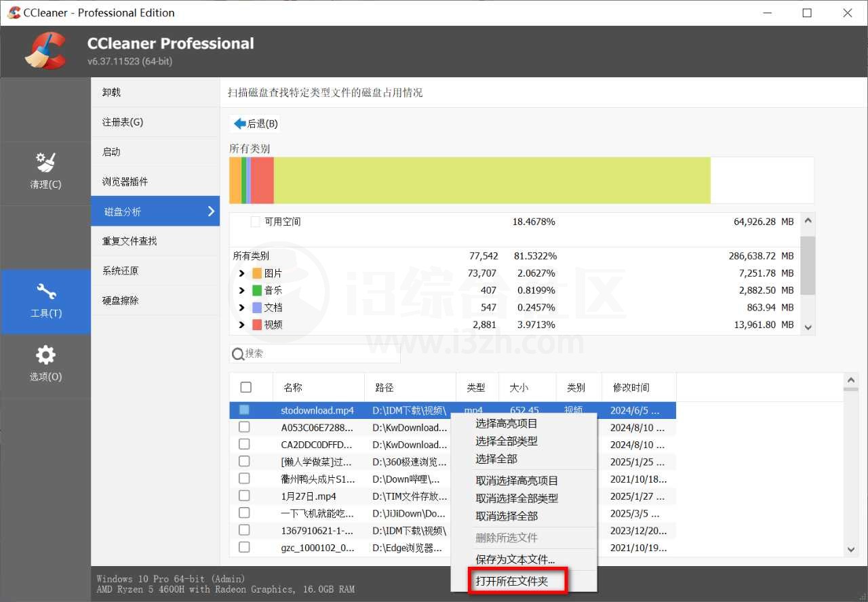Image resolution: width=868 pixels, height=602 pixels.
Task: Open the 启动 tool page
Action: (155, 152)
